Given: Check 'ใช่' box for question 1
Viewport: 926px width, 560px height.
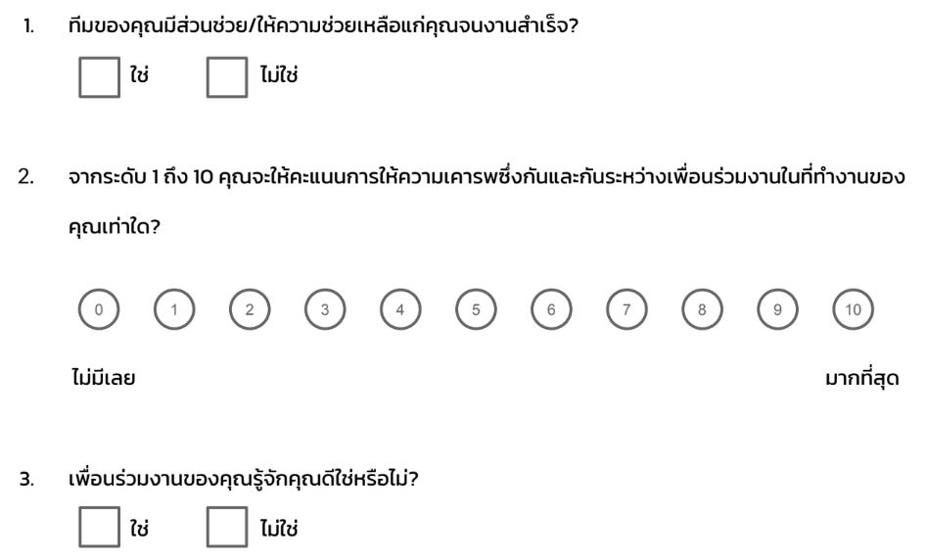Looking at the screenshot, I should tap(99, 77).
